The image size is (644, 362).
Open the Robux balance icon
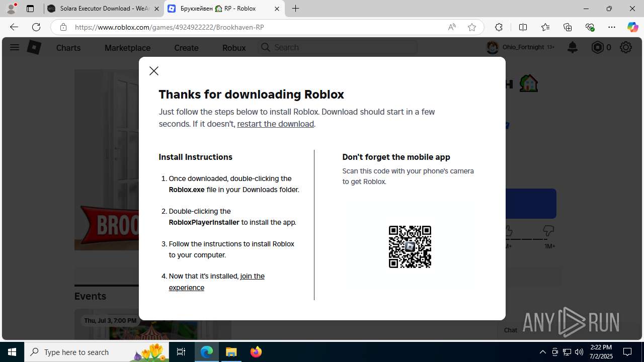(597, 47)
